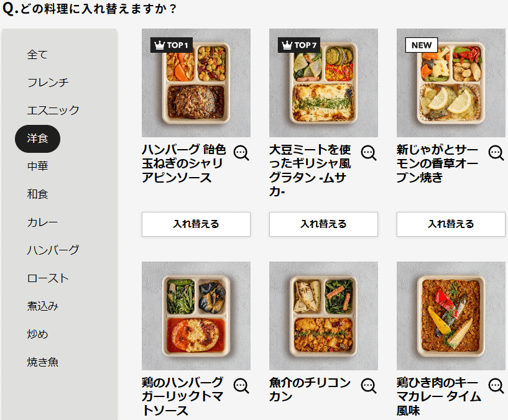This screenshot has height=420, width=508.
Task: Open details magnifier for 鶏のハンバーグ ガーリックトマト
Action: pyautogui.click(x=241, y=386)
